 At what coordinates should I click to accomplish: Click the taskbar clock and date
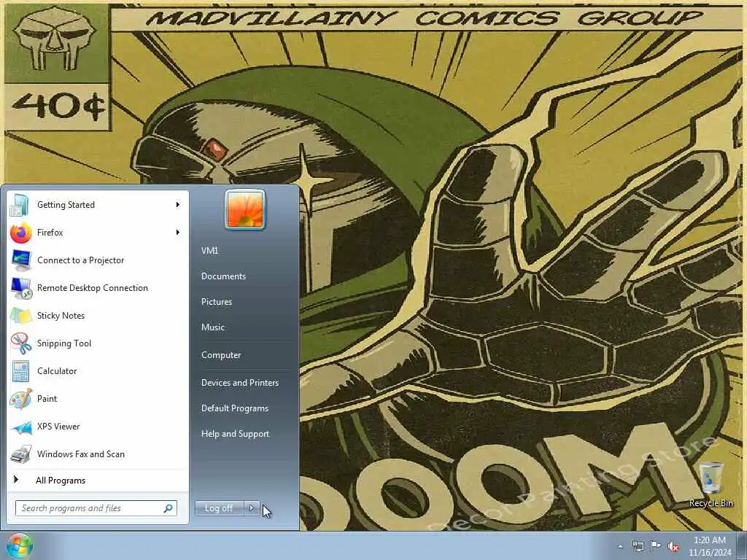pyautogui.click(x=710, y=546)
